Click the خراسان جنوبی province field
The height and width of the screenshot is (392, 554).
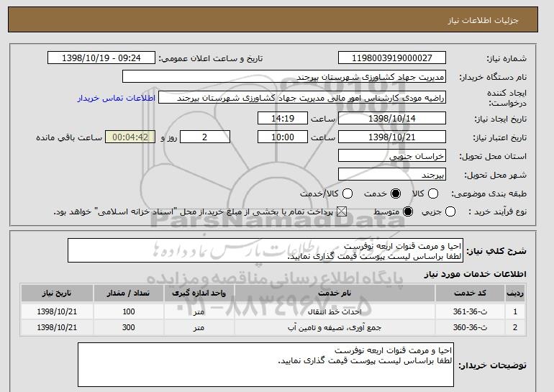coord(392,156)
